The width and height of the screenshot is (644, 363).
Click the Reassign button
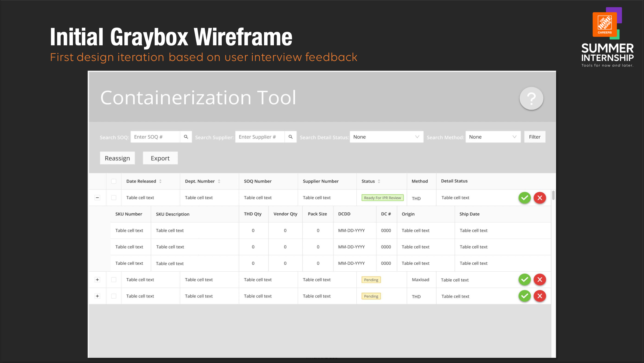click(x=117, y=158)
